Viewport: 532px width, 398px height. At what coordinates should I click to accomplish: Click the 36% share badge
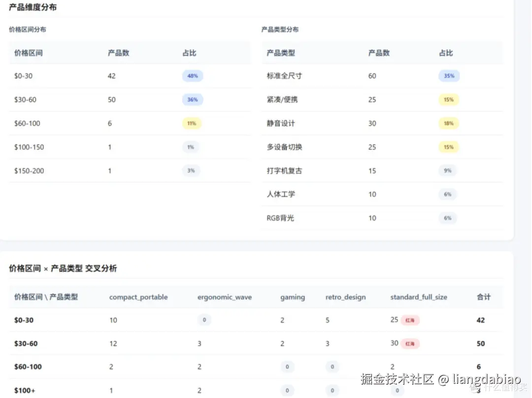point(193,99)
